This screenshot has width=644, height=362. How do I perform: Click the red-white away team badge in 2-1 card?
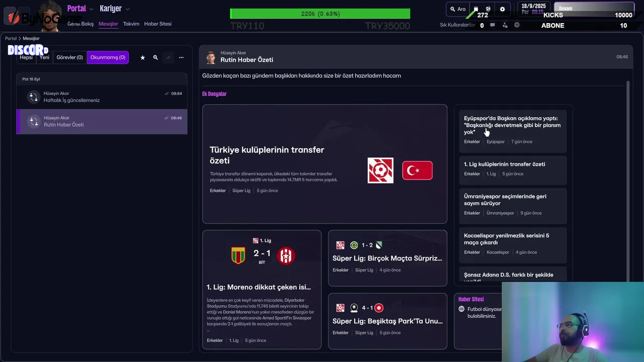click(x=286, y=256)
